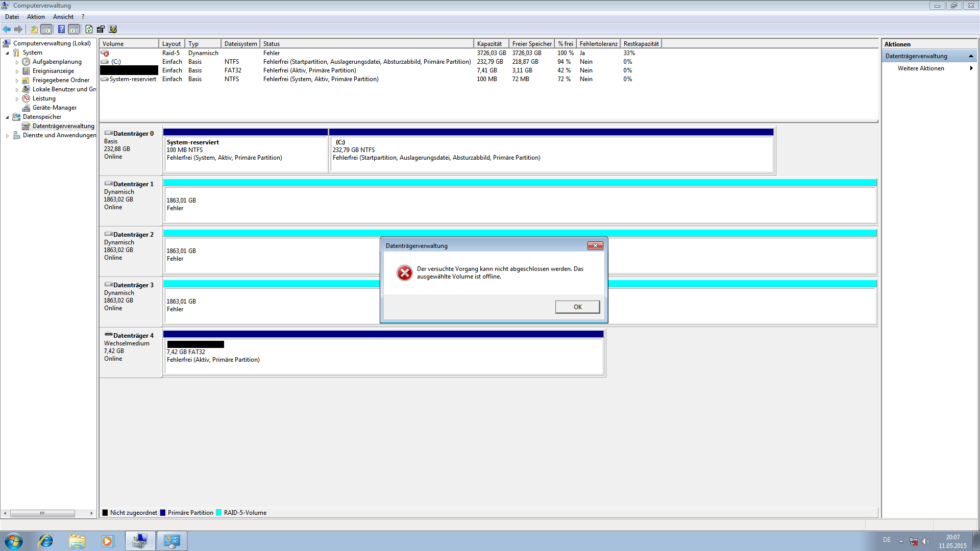980x551 pixels.
Task: Collapse the System node in the tree
Action: (x=7, y=53)
